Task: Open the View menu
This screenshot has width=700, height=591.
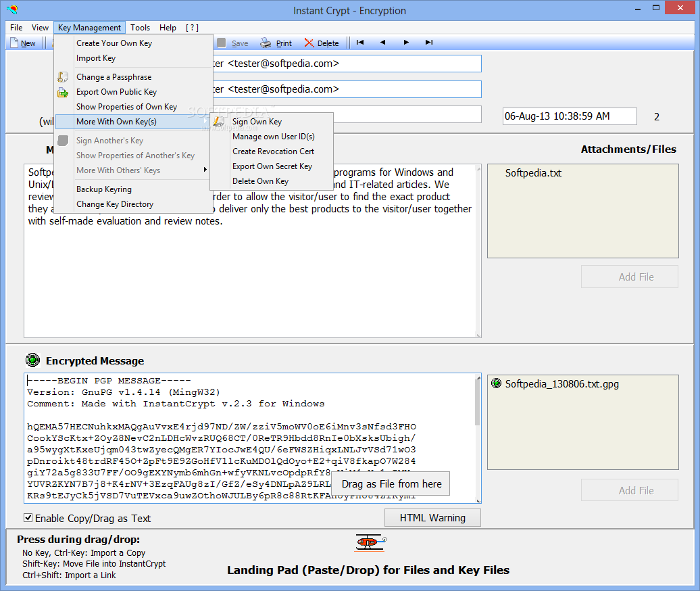Action: click(x=40, y=28)
